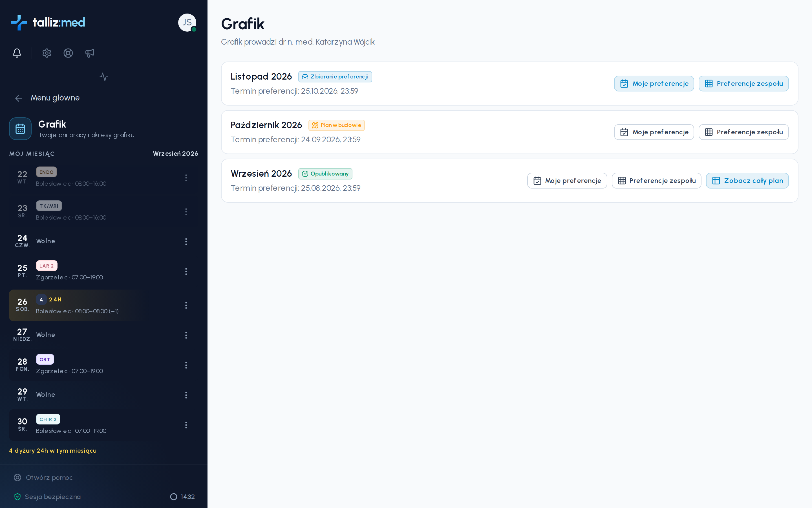
Task: Open announcements megaphone icon
Action: click(90, 53)
